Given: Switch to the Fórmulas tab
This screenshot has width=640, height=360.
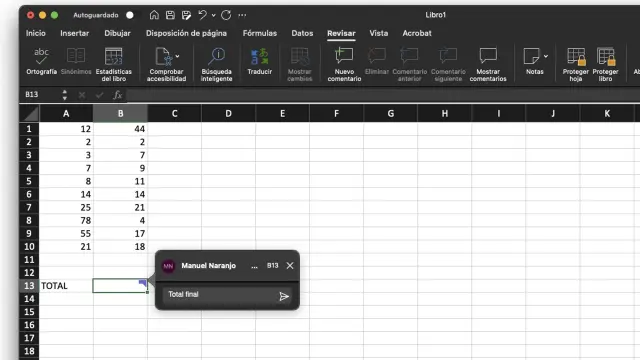Looking at the screenshot, I should 260,33.
